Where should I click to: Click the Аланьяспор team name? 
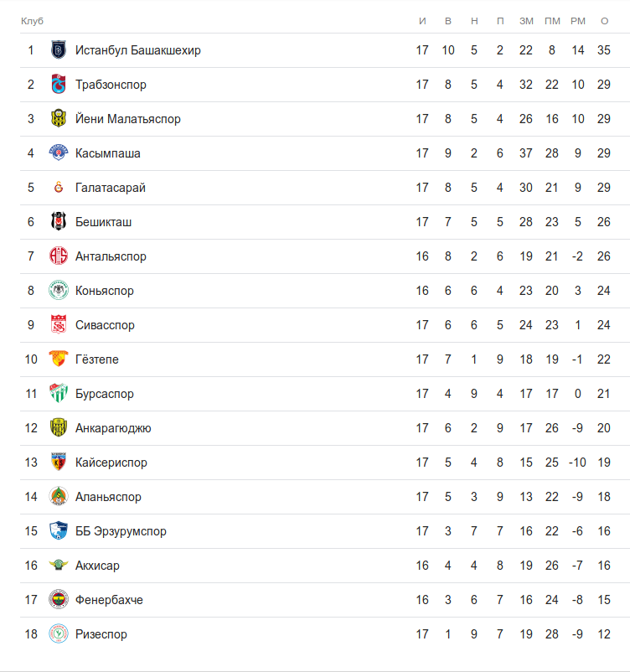pos(108,497)
